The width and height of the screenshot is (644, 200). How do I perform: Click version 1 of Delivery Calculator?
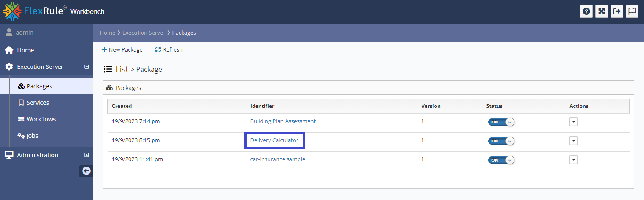tap(422, 140)
